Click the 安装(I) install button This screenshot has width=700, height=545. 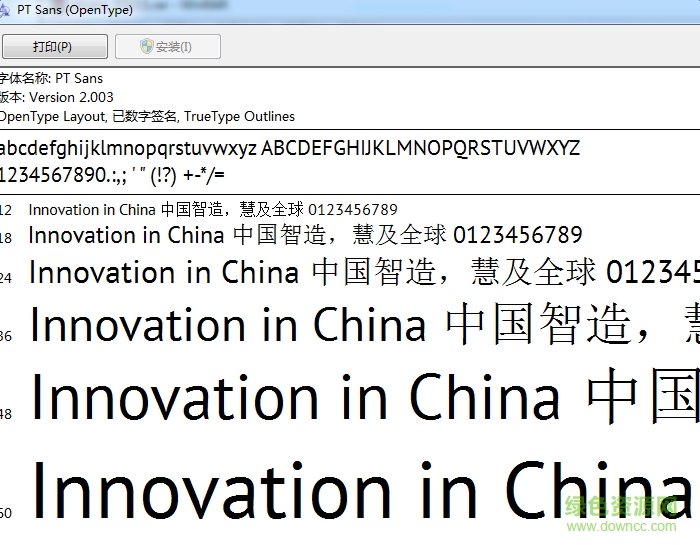(168, 46)
